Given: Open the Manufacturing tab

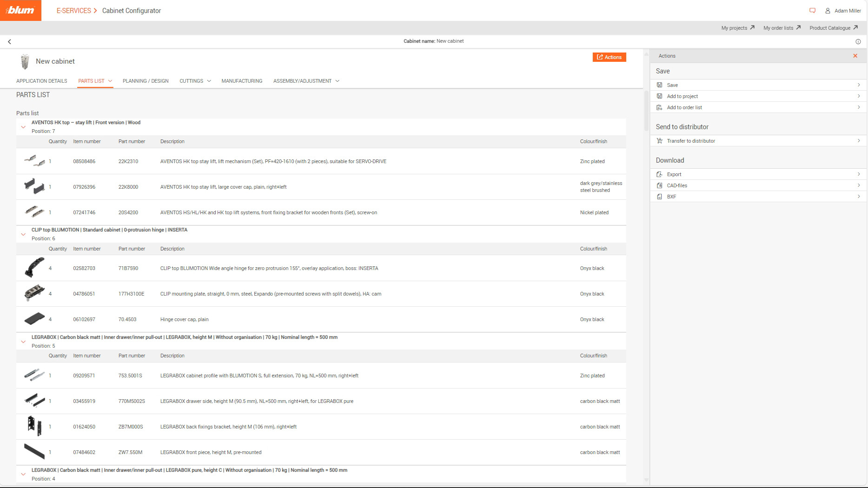Looking at the screenshot, I should [x=242, y=81].
